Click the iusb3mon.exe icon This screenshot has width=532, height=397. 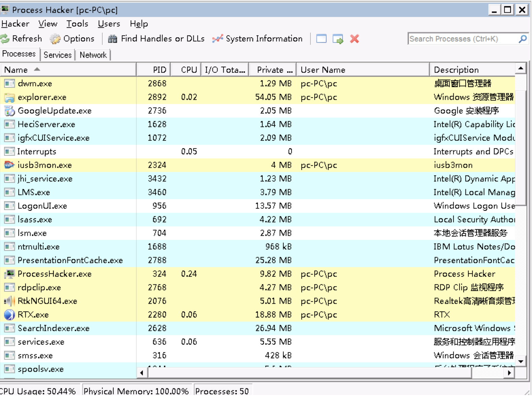pyautogui.click(x=9, y=165)
